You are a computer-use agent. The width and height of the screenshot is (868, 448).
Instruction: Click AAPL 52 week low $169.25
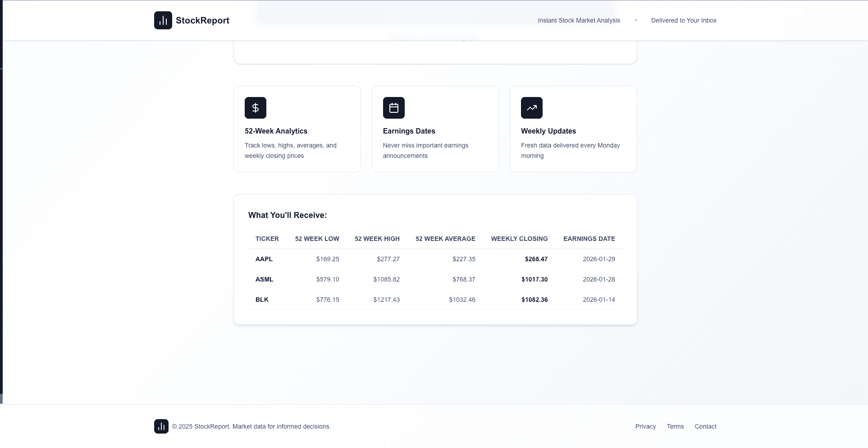click(328, 259)
